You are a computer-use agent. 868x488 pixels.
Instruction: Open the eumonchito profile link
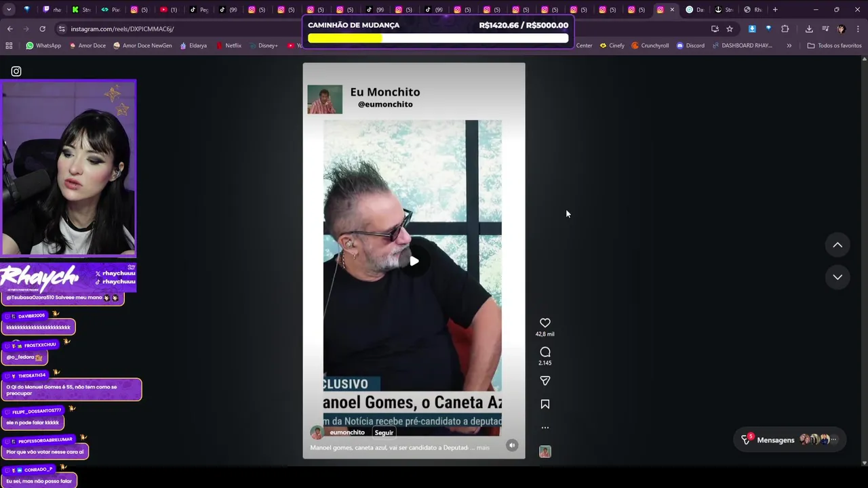[x=347, y=432]
